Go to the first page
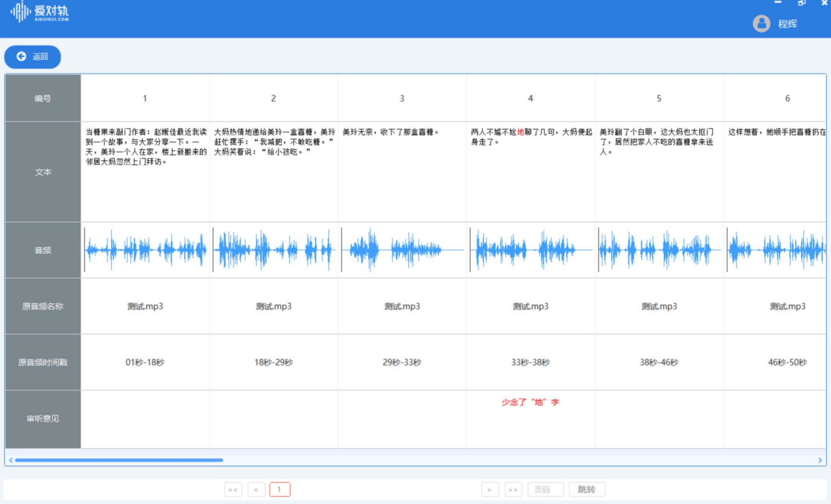Viewport: 831px width, 504px height. [233, 490]
